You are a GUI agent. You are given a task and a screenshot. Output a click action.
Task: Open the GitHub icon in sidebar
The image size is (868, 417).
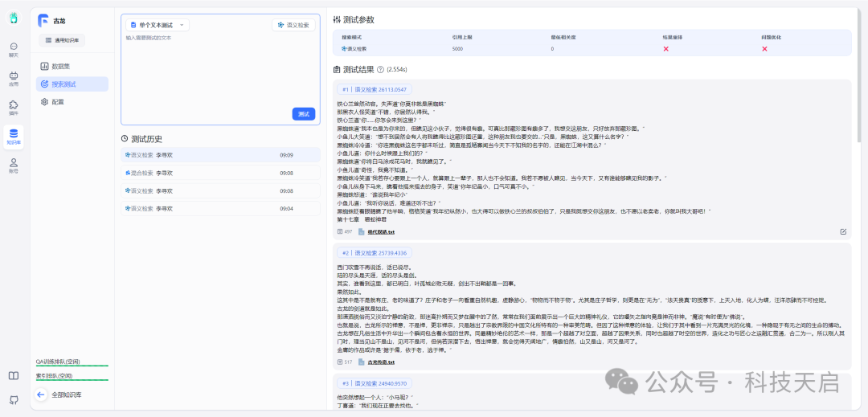14,400
